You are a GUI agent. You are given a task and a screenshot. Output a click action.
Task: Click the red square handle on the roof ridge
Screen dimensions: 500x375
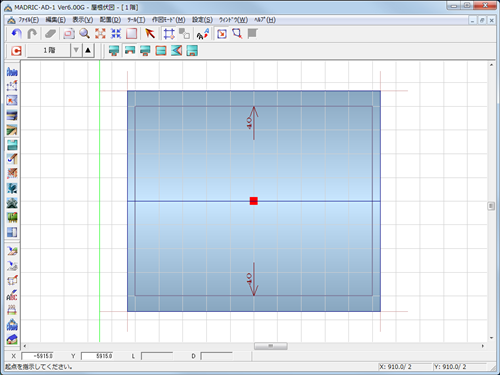click(254, 201)
